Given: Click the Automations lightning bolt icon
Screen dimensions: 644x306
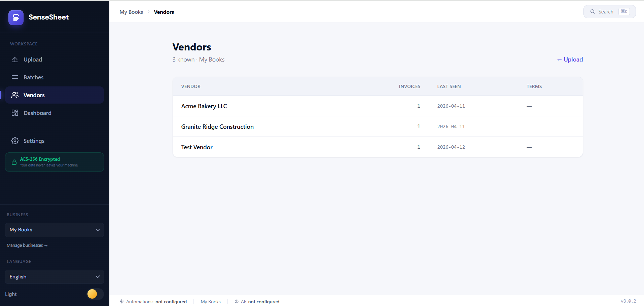Looking at the screenshot, I should tap(122, 301).
